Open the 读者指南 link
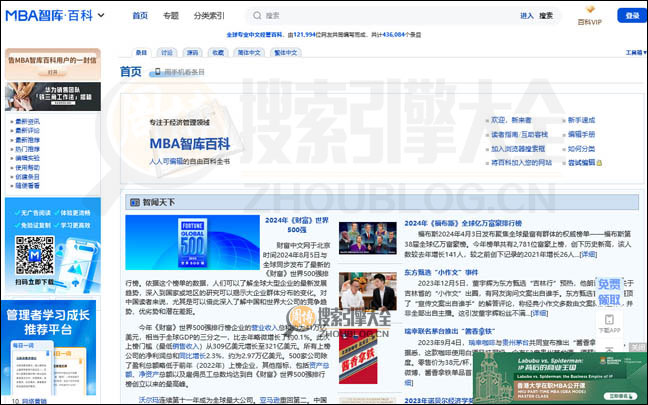 click(x=504, y=135)
